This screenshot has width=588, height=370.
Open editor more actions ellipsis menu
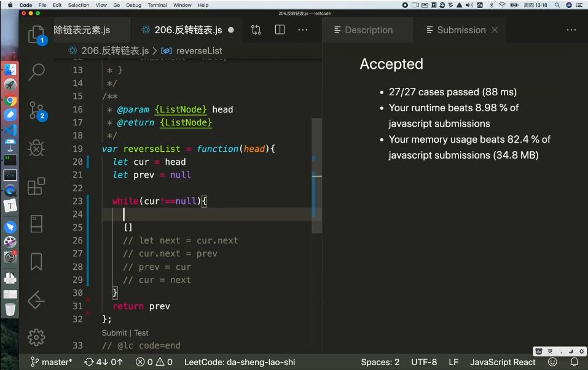303,30
